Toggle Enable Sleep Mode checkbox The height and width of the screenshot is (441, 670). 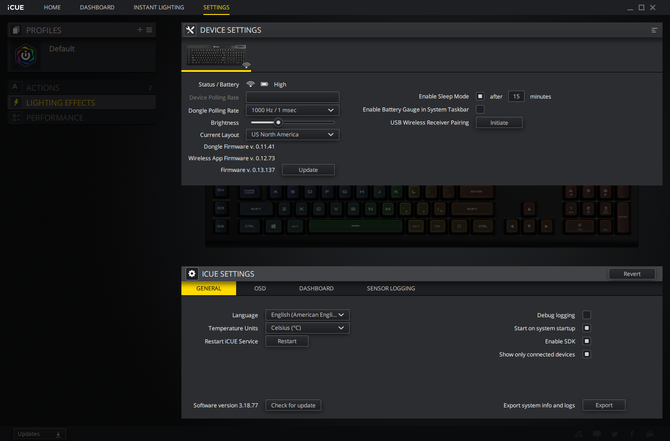click(480, 96)
